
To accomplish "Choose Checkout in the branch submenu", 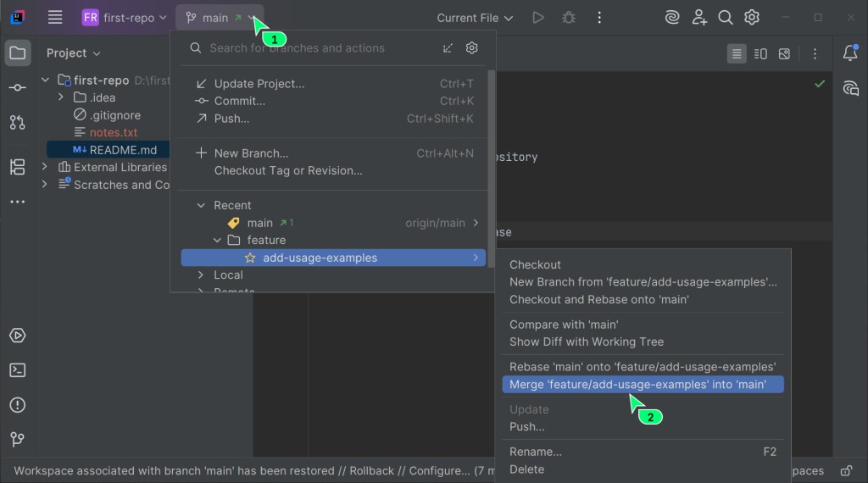I will pyautogui.click(x=643, y=264).
